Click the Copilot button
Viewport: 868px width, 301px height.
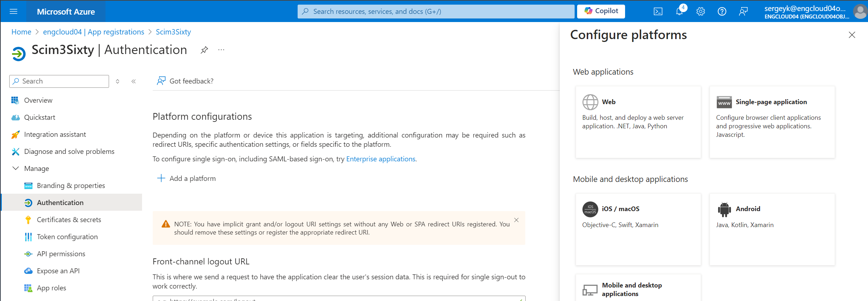(x=601, y=11)
